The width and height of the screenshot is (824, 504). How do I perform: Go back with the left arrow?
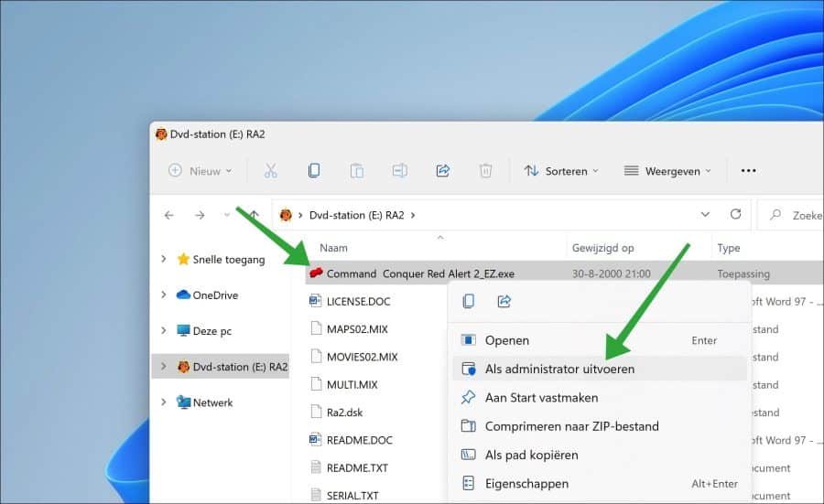(x=169, y=215)
